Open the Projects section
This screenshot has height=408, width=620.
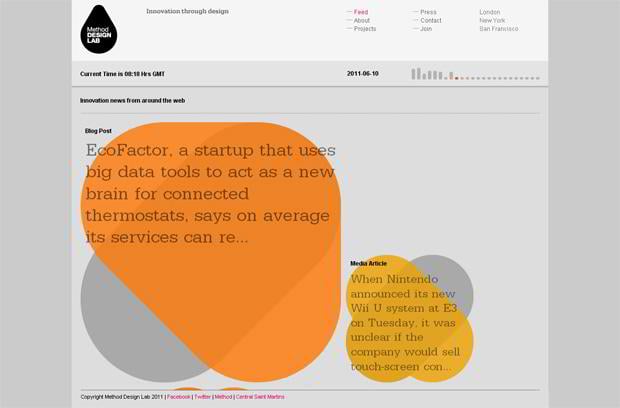pos(364,29)
